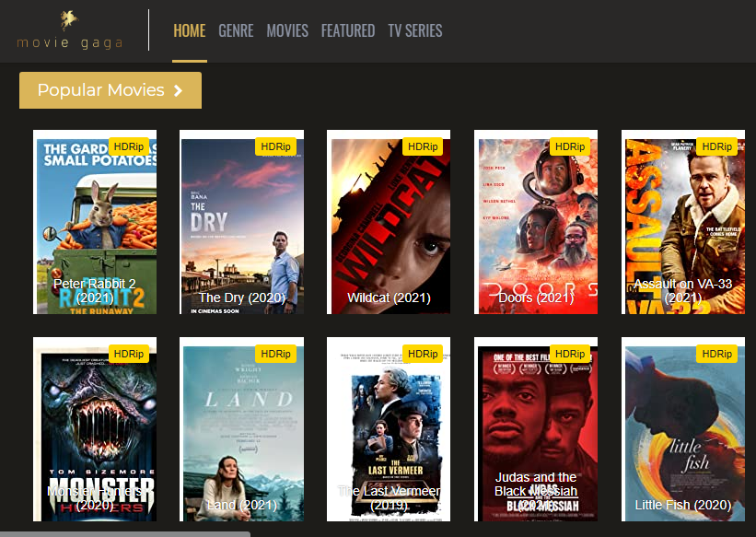Open the Doors movie poster
This screenshot has height=537, width=756.
(536, 222)
